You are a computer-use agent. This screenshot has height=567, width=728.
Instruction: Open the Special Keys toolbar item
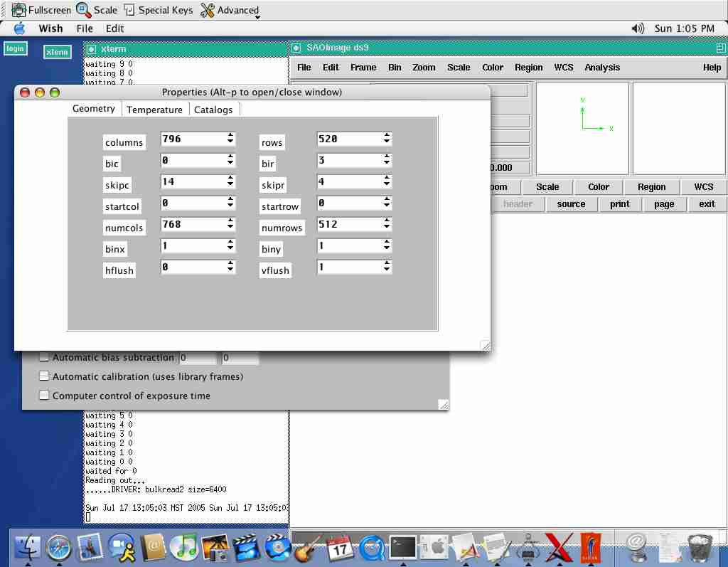coord(159,10)
